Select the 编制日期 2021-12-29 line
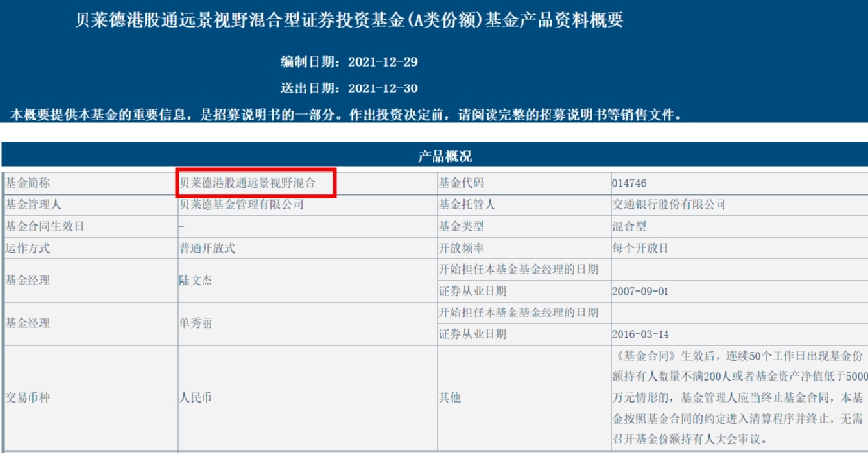Viewport: 868px width, 453px height. (x=349, y=62)
